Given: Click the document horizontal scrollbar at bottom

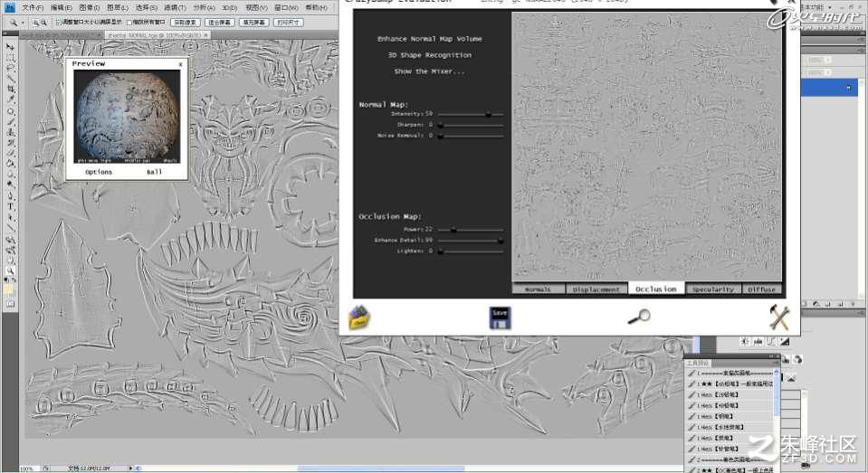Looking at the screenshot, I should [381, 468].
